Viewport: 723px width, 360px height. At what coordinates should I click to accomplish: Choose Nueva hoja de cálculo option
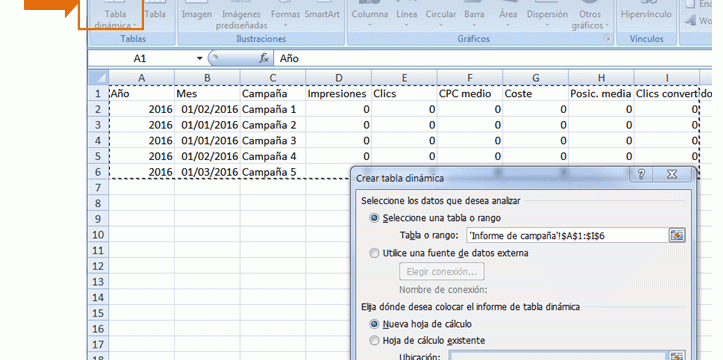click(x=421, y=325)
